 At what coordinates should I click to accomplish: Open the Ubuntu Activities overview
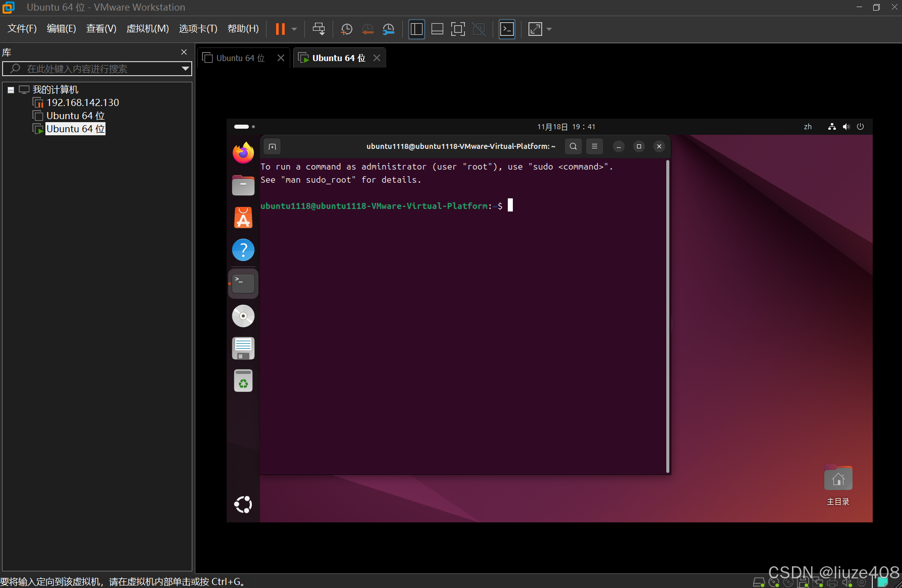pos(244,127)
